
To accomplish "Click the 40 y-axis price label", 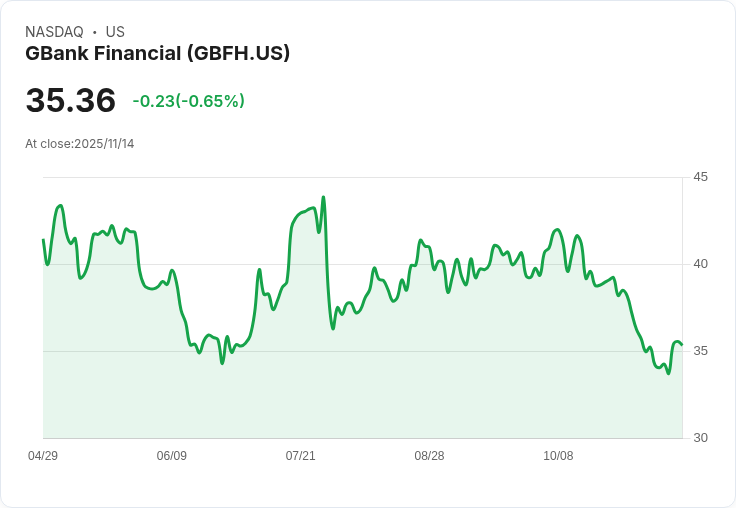I will tap(700, 264).
